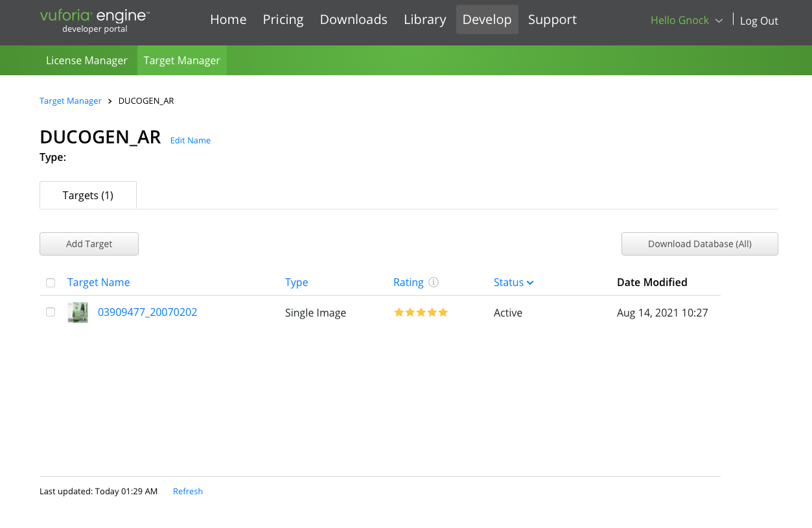The width and height of the screenshot is (812, 528).
Task: Click the Active status cell
Action: click(x=508, y=313)
